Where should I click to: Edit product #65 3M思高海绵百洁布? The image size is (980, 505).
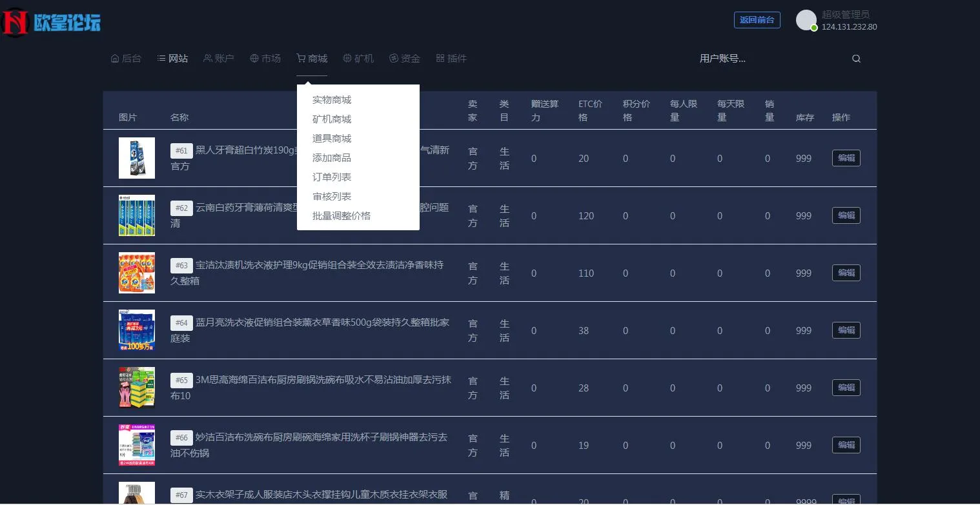[846, 388]
